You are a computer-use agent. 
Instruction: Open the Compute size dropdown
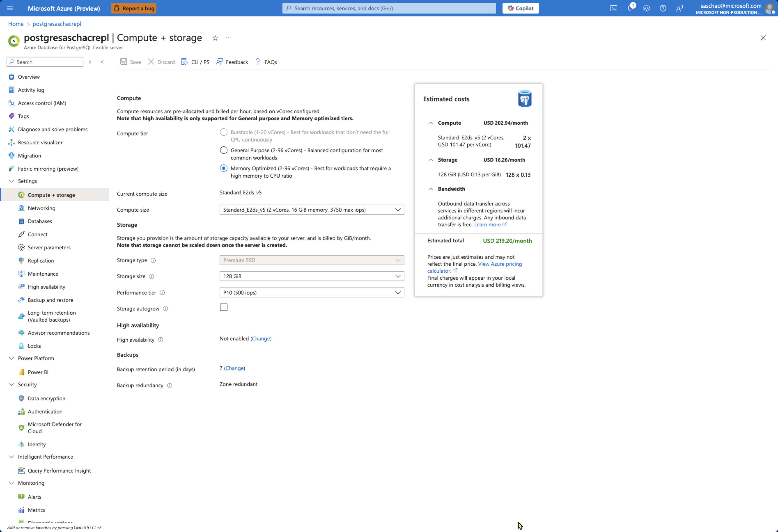click(312, 210)
